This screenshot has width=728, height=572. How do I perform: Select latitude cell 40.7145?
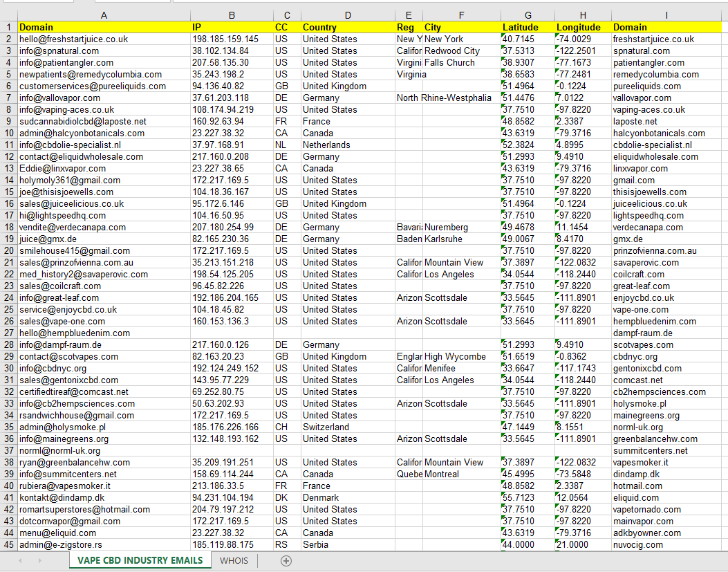pyautogui.click(x=528, y=39)
